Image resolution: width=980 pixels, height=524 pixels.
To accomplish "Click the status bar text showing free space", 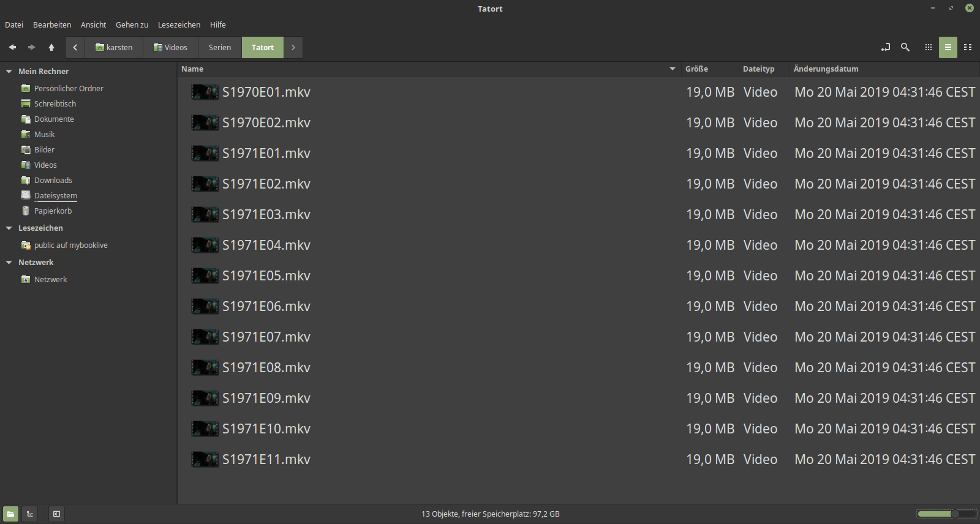I will (491, 514).
